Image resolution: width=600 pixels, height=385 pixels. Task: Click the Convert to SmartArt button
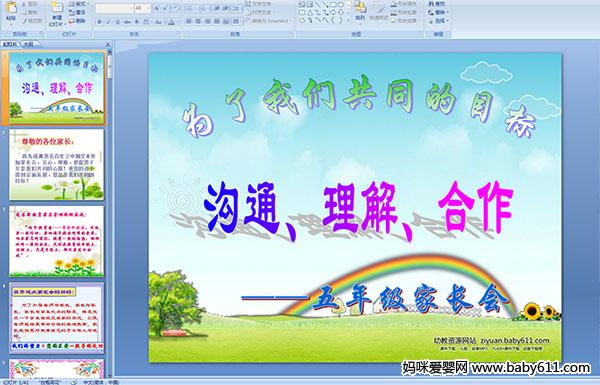click(x=269, y=21)
